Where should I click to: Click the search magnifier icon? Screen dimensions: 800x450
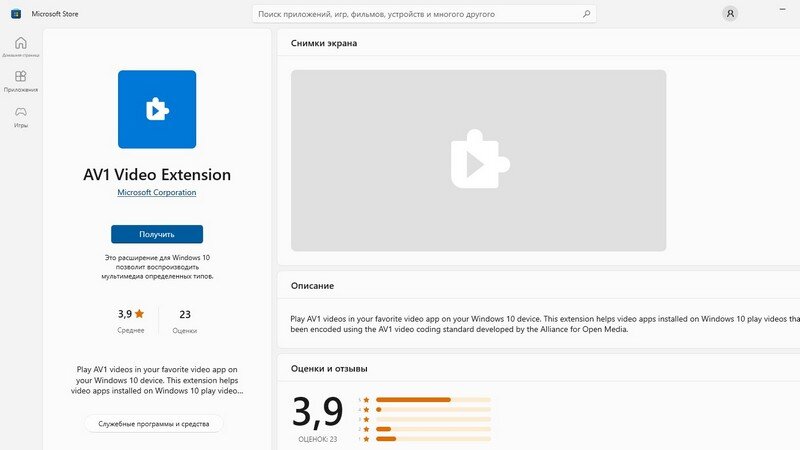586,14
